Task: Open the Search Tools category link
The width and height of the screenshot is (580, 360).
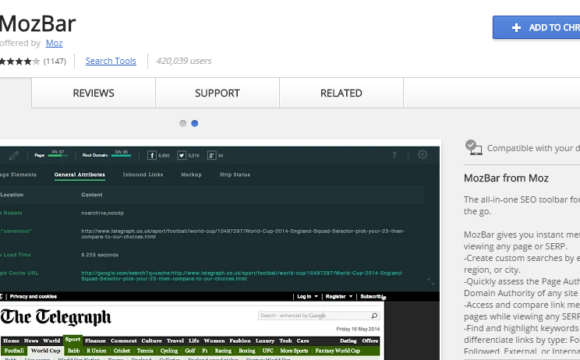Action: (111, 61)
